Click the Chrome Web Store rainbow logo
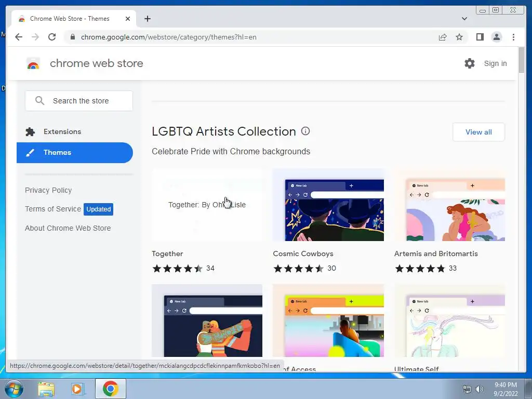Viewport: 532px width, 399px height. coord(33,63)
